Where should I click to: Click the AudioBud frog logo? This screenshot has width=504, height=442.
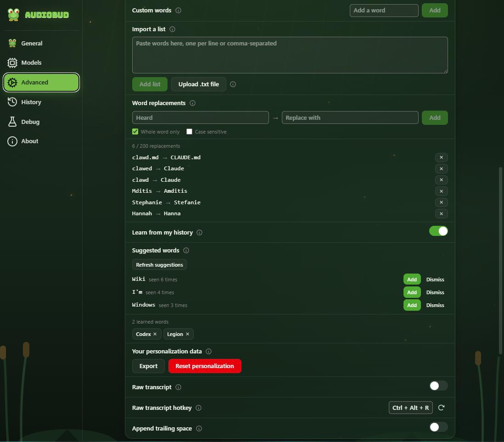[x=13, y=15]
